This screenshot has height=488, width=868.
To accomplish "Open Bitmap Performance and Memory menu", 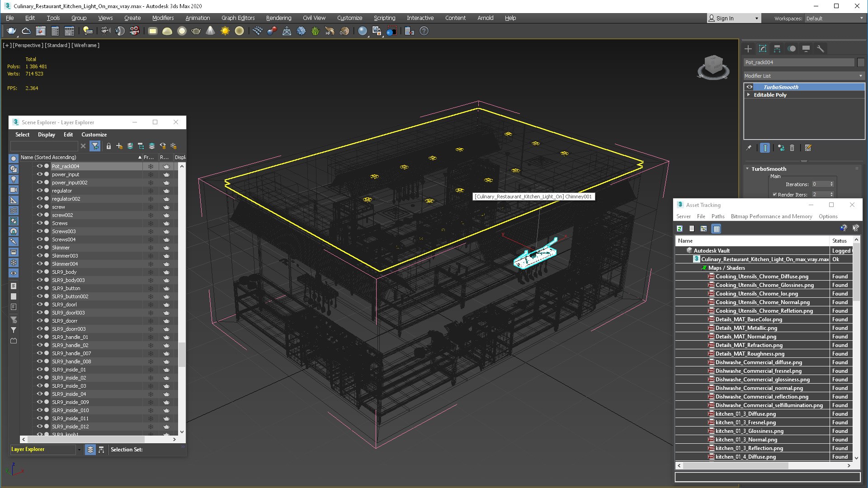I will [x=771, y=216].
